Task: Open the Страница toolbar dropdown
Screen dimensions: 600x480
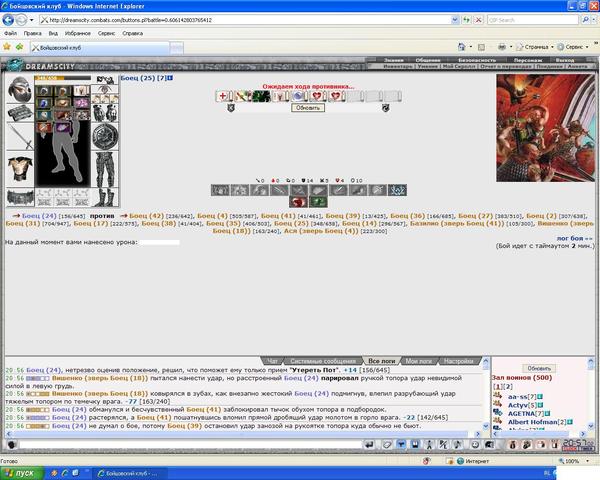Action: (535, 47)
